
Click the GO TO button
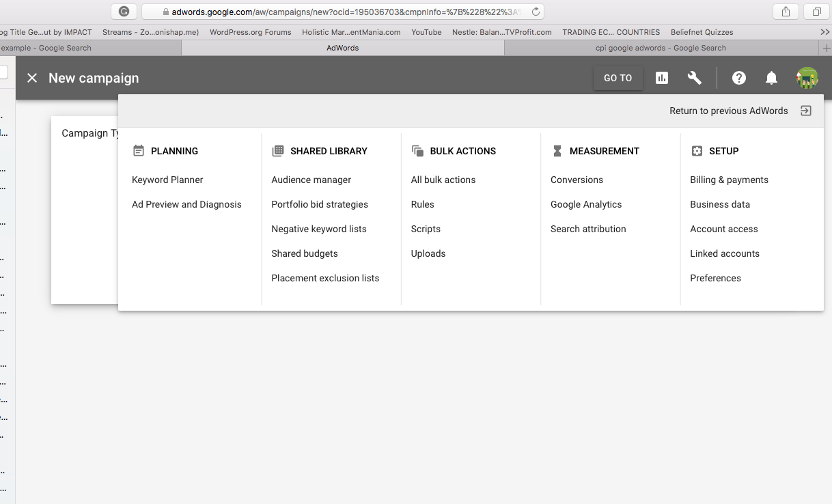click(x=618, y=78)
